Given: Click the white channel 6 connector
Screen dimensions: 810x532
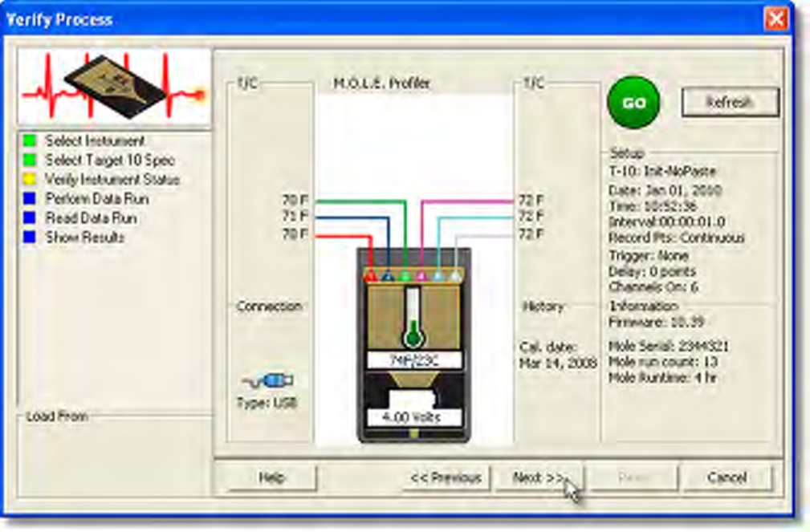Looking at the screenshot, I should point(455,276).
